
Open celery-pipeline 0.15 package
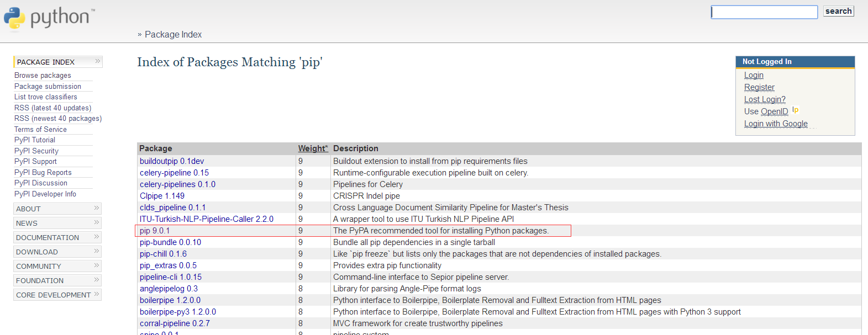pos(174,173)
